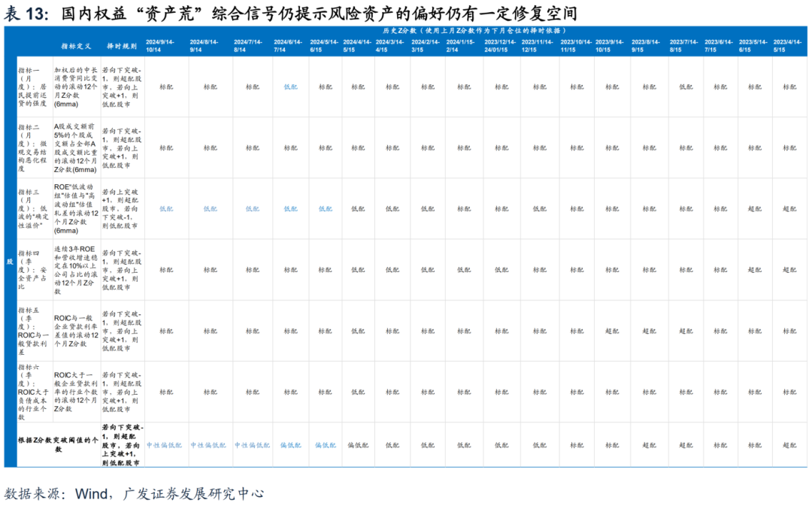
Task: Click the 2024/8/14-9/14 date column header
Action: [204, 46]
